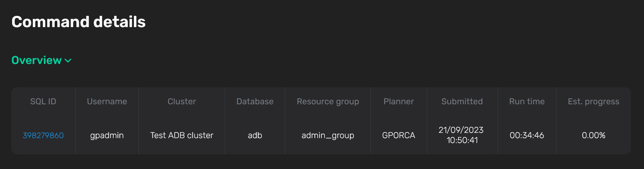Collapse the Overview section chevron

tap(68, 61)
